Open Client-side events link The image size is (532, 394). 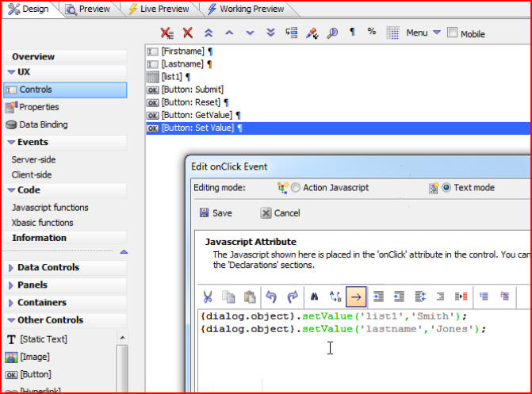(x=32, y=174)
